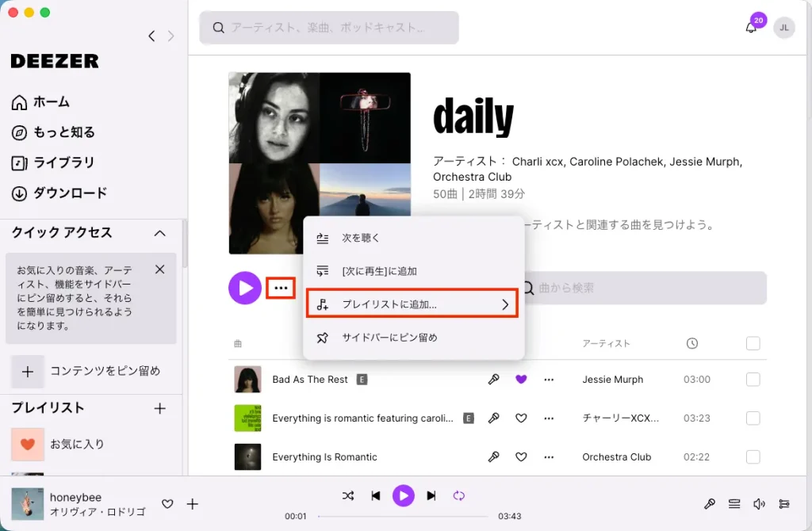Check the Bad As The Rest checkbox
Viewport: 812px width, 531px height.
click(753, 380)
